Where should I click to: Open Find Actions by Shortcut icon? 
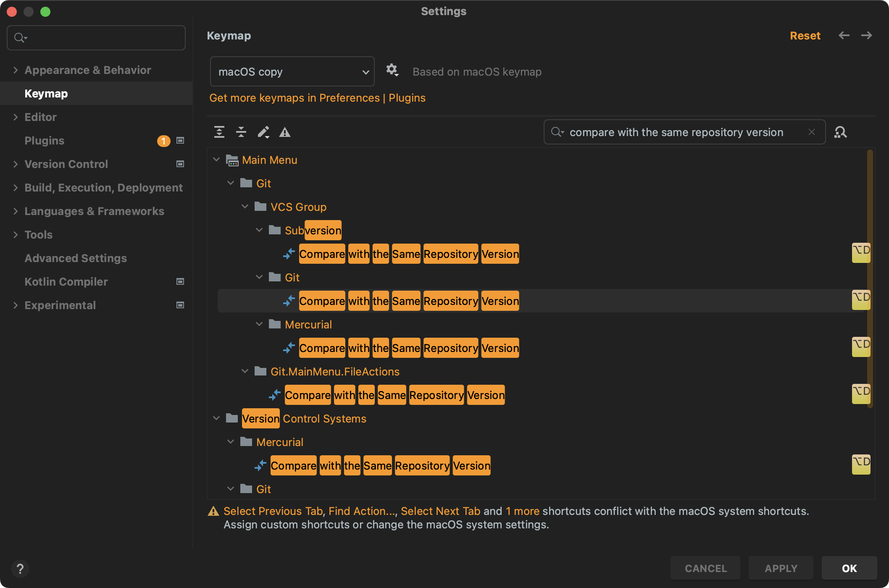click(x=840, y=132)
